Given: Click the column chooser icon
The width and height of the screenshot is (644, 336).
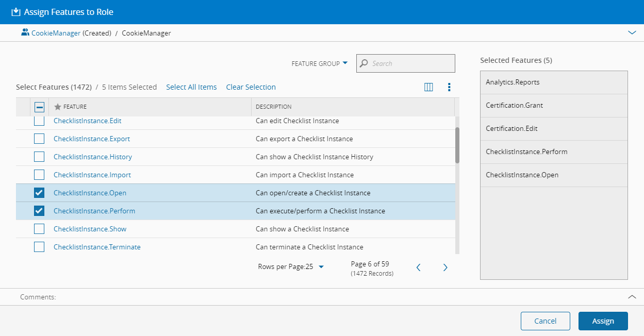Looking at the screenshot, I should click(428, 87).
